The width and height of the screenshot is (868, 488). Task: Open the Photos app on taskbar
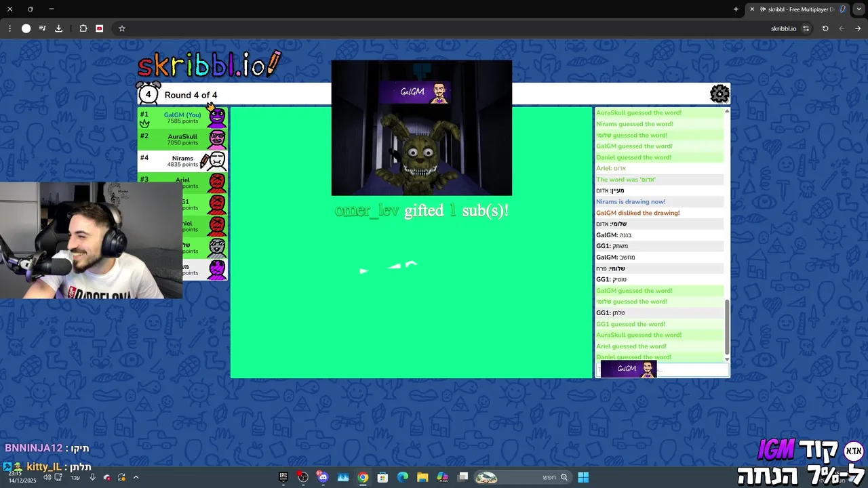(x=343, y=477)
